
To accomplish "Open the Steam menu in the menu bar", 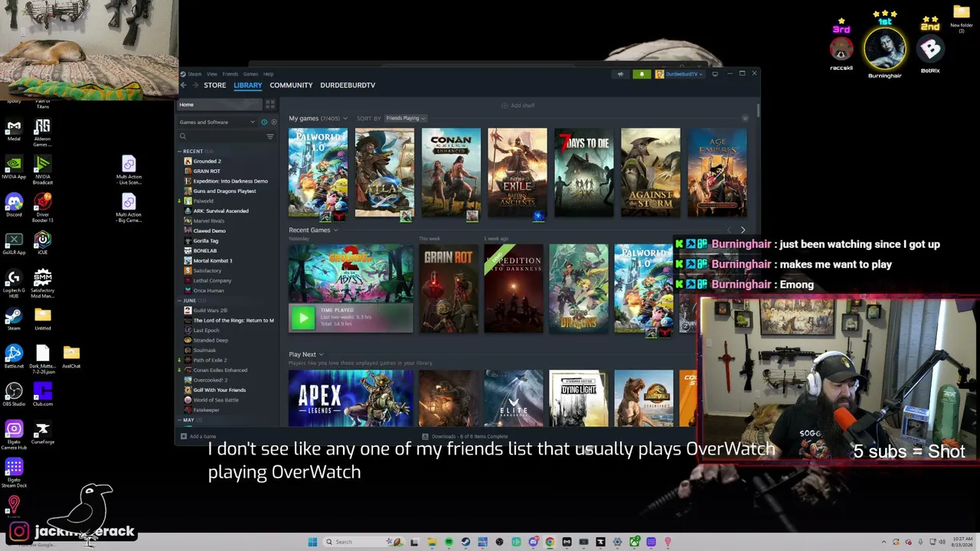I will coord(194,74).
